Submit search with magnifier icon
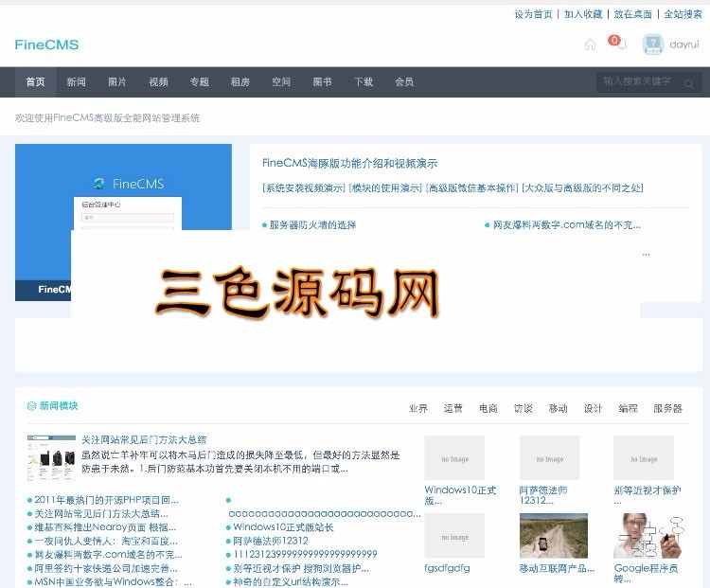This screenshot has height=588, width=710. [x=689, y=83]
